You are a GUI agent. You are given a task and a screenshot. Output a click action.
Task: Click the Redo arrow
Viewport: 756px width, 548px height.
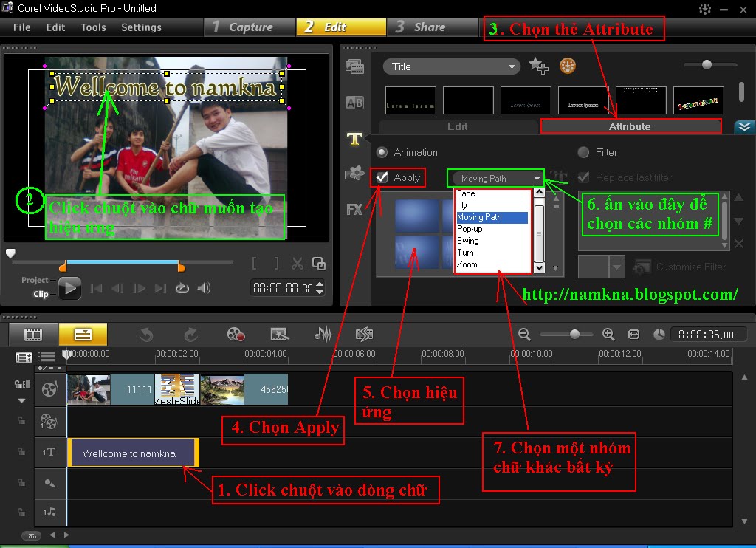point(191,335)
